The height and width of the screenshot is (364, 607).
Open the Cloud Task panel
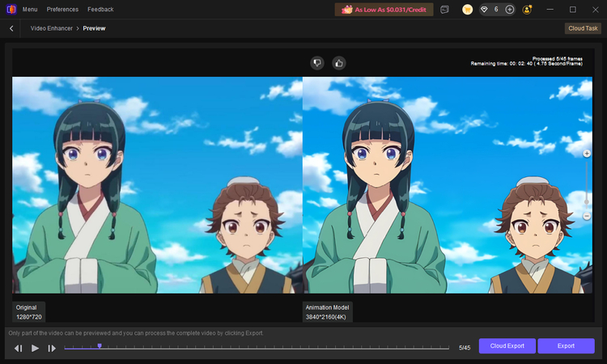point(583,28)
